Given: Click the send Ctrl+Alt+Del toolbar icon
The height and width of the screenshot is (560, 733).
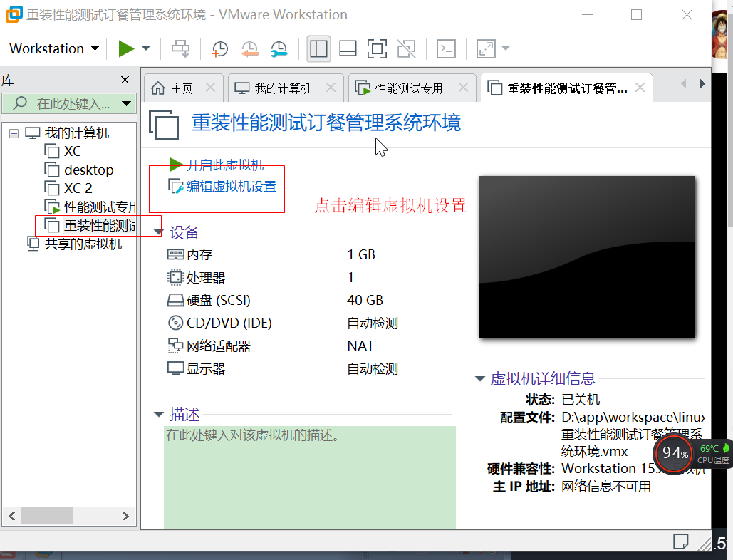Looking at the screenshot, I should click(180, 48).
